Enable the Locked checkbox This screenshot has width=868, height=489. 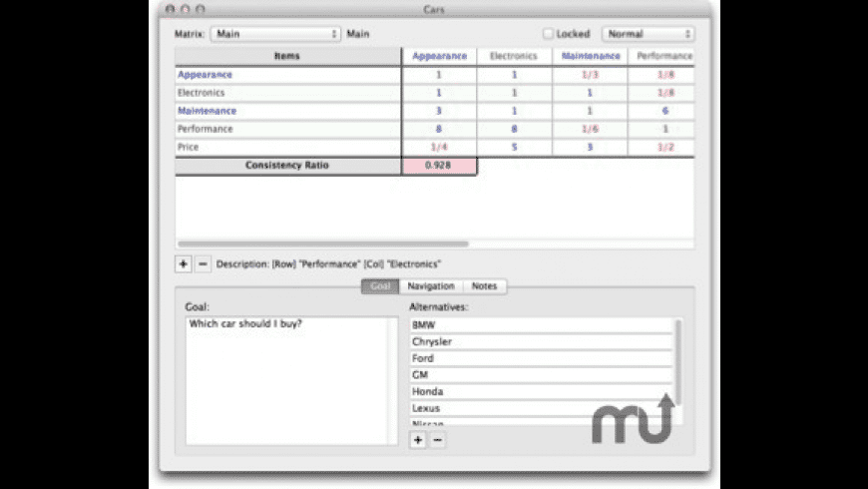tap(548, 34)
